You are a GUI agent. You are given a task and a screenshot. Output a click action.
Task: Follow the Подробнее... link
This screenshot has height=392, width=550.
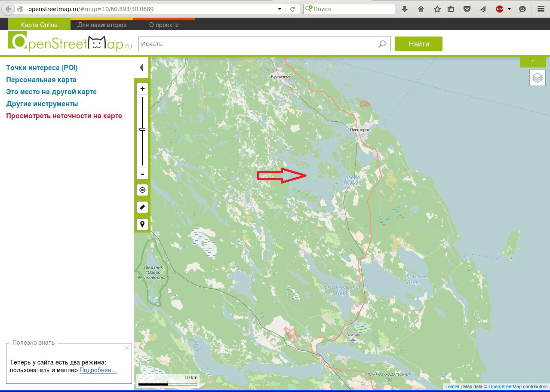pyautogui.click(x=98, y=370)
